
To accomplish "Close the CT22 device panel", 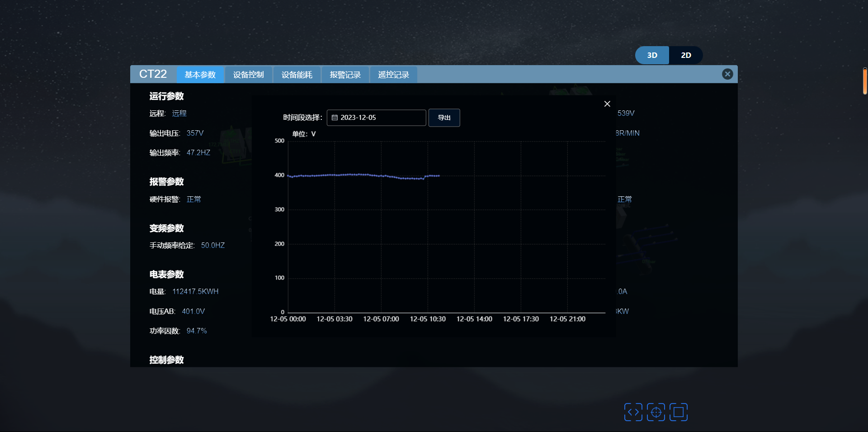I will (x=727, y=74).
